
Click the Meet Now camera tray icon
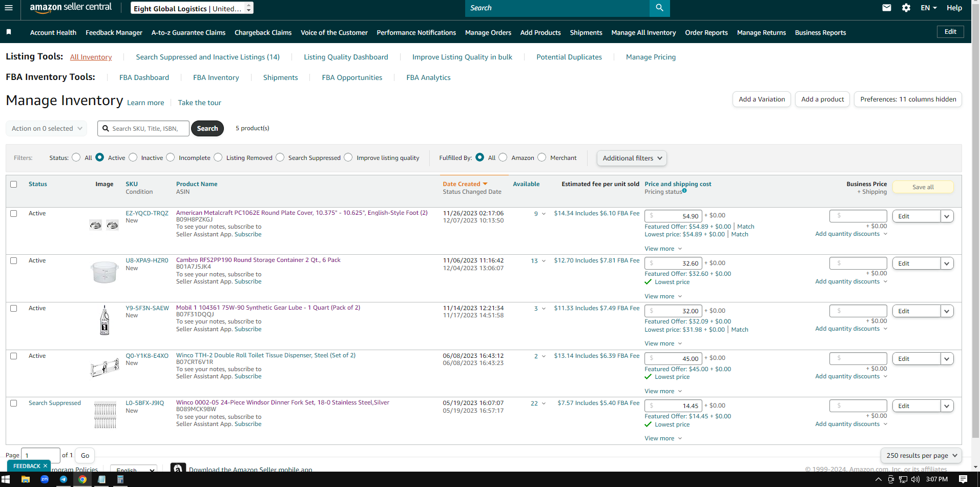click(891, 479)
